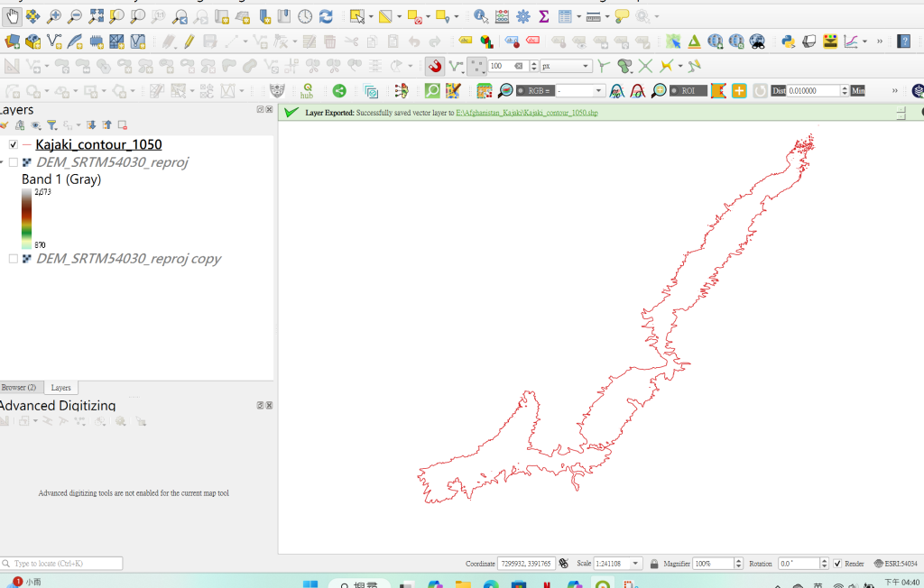
Task: Click the Refresh map icon
Action: coord(326,16)
